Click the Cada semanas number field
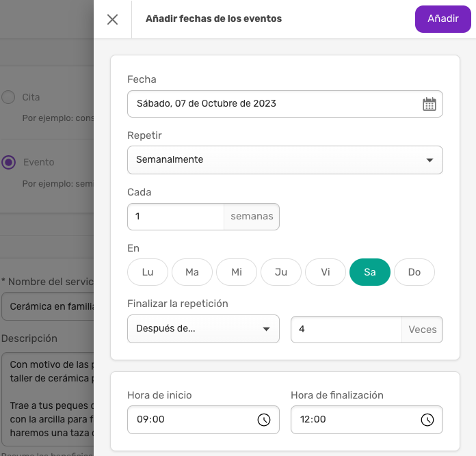The width and height of the screenshot is (476, 456). (x=176, y=217)
